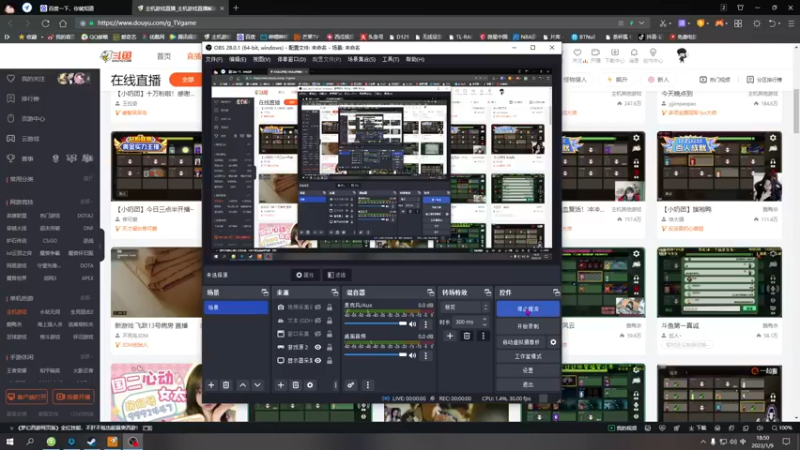
Task: Show the 窗口采集 source via eye icon
Action: 318,334
